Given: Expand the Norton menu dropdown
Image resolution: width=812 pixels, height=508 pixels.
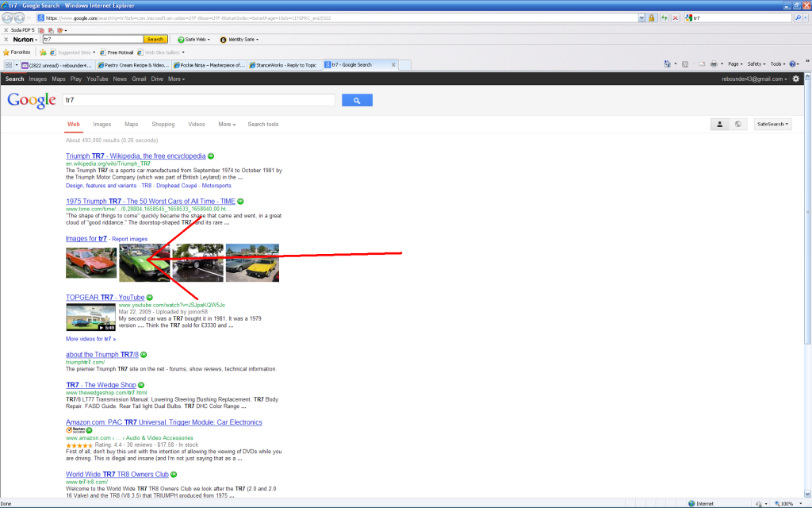Looking at the screenshot, I should pos(25,40).
